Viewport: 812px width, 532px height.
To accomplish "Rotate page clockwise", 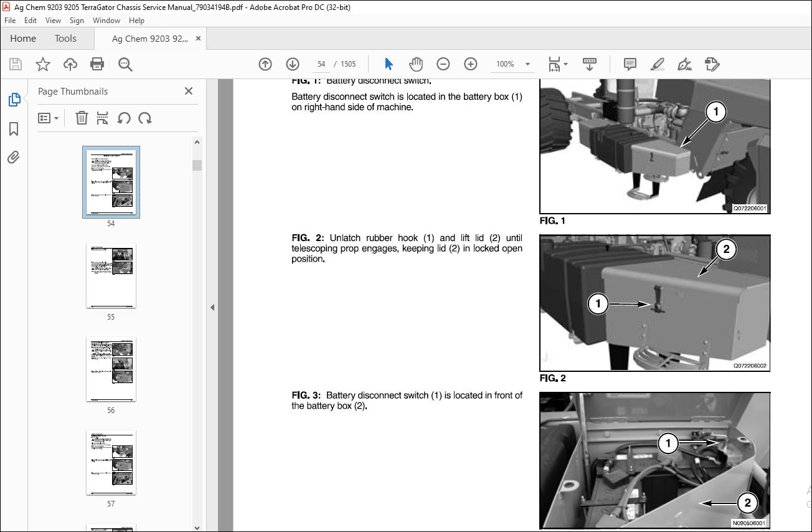I will (x=145, y=118).
